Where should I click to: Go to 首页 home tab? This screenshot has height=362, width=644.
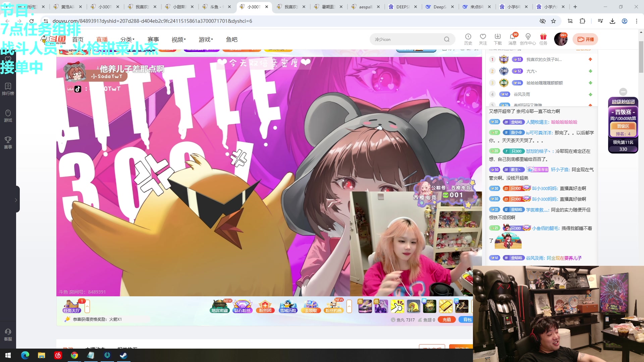pyautogui.click(x=78, y=40)
